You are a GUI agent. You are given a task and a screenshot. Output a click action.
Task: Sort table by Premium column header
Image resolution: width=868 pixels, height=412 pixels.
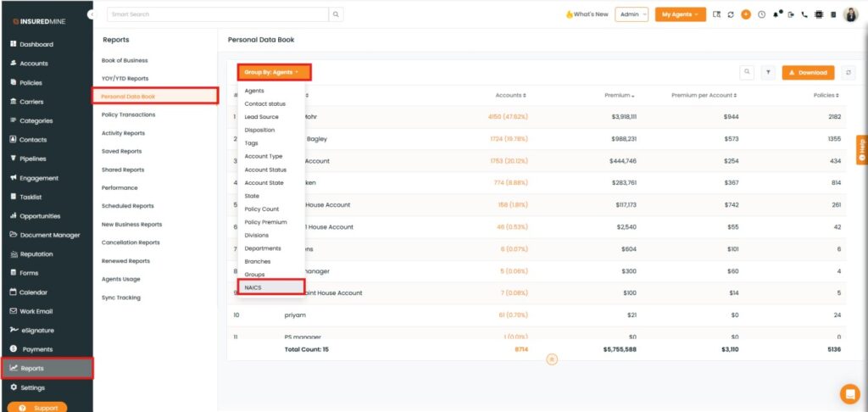click(620, 96)
